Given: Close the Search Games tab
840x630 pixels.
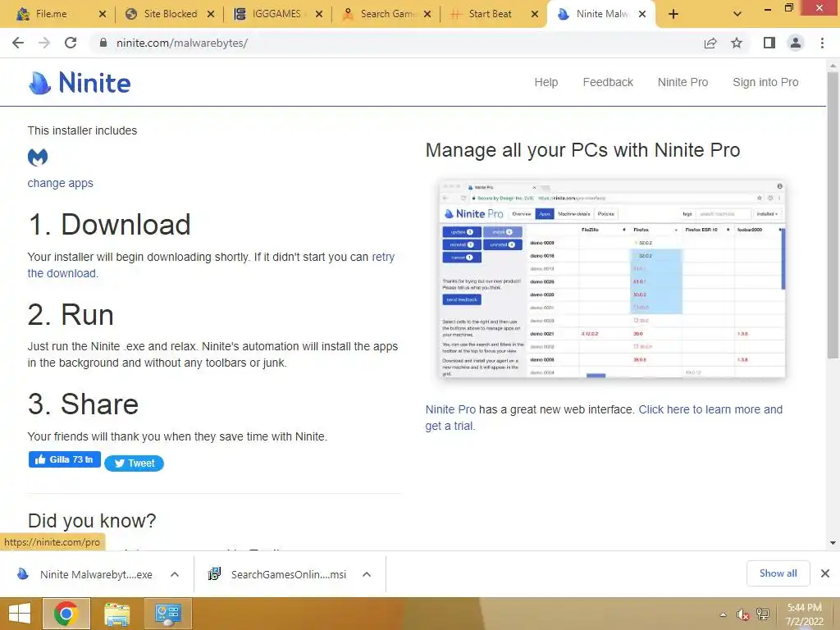Looking at the screenshot, I should click(x=427, y=14).
